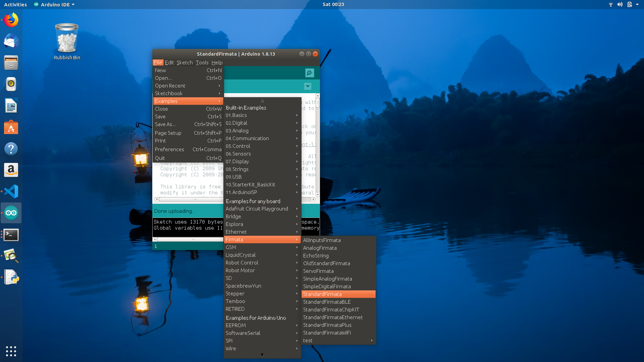The image size is (644, 362).
Task: Choose Open... from the File menu
Action: [188, 78]
